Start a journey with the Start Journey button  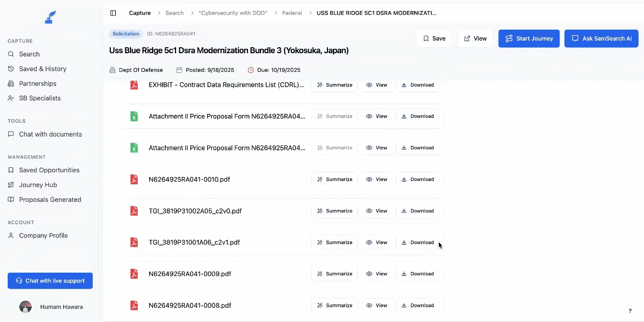click(x=529, y=38)
